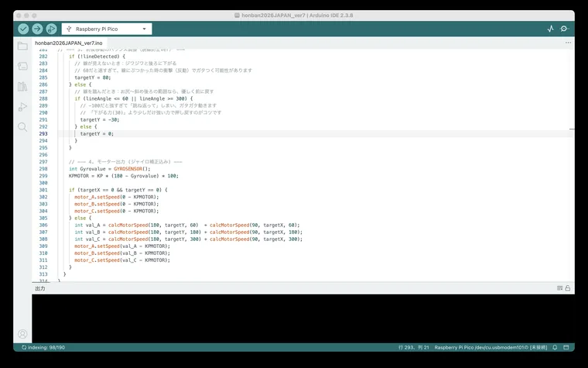Open the board selector Raspberry Pi Pico dropdown
Viewport: 588px width, 368px height.
point(107,29)
